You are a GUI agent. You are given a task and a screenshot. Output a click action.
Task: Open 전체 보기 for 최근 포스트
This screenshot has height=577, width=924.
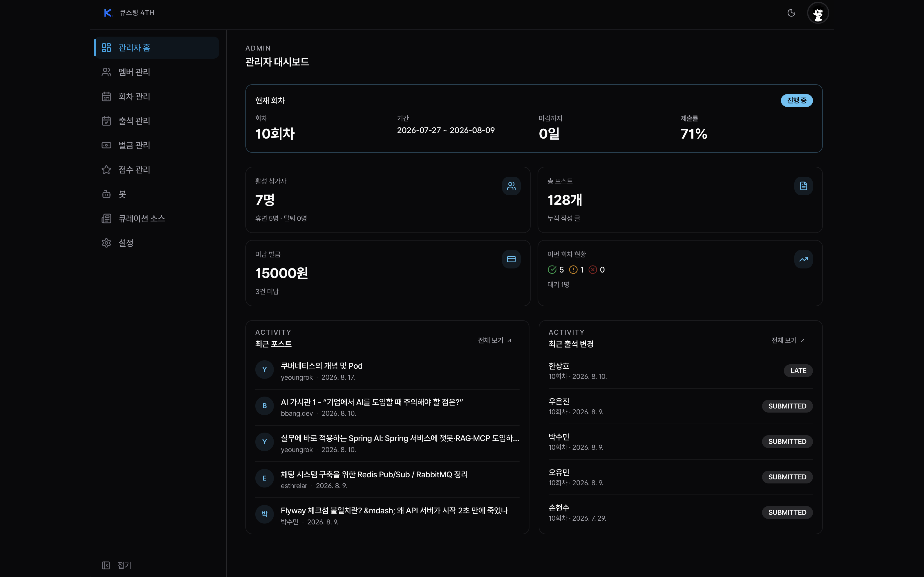click(495, 340)
